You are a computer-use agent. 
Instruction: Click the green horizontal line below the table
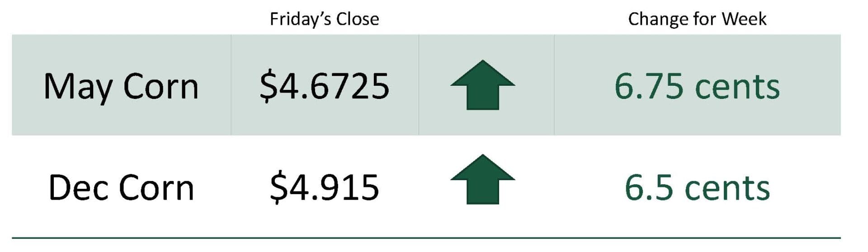point(426,238)
